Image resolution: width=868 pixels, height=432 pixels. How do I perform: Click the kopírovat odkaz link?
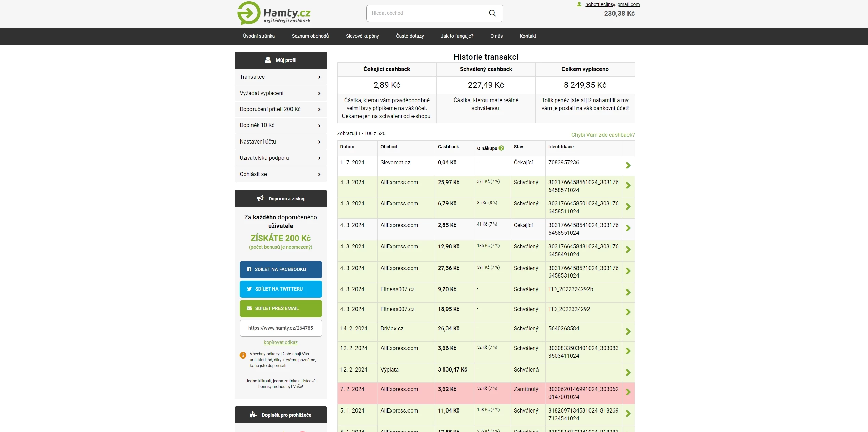pos(281,342)
